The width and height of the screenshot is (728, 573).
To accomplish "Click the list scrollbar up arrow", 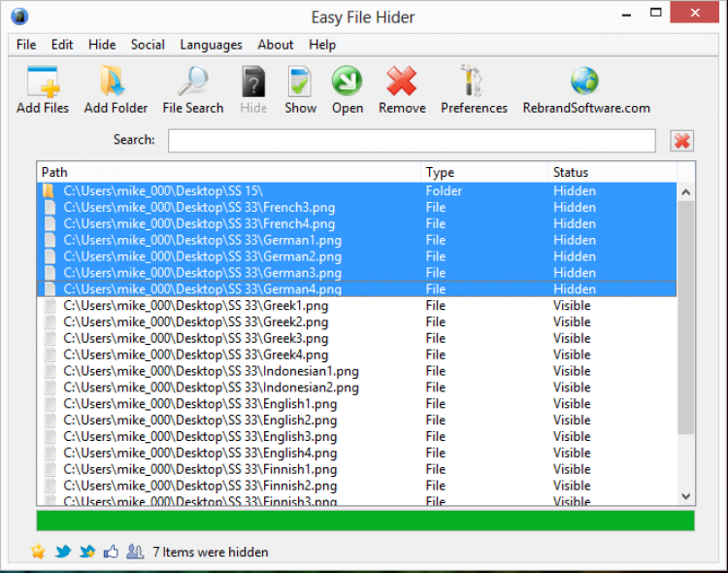I will pos(685,192).
